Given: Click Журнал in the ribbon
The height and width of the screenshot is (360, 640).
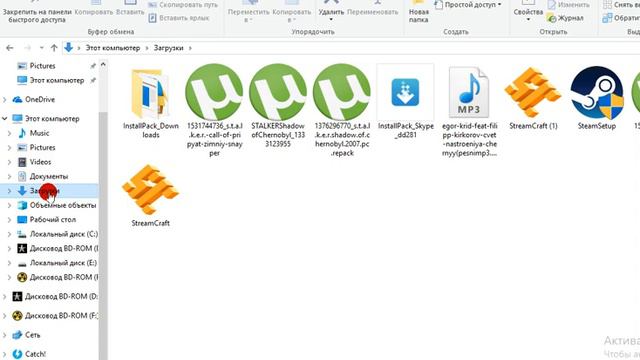Looking at the screenshot, I should (566, 18).
